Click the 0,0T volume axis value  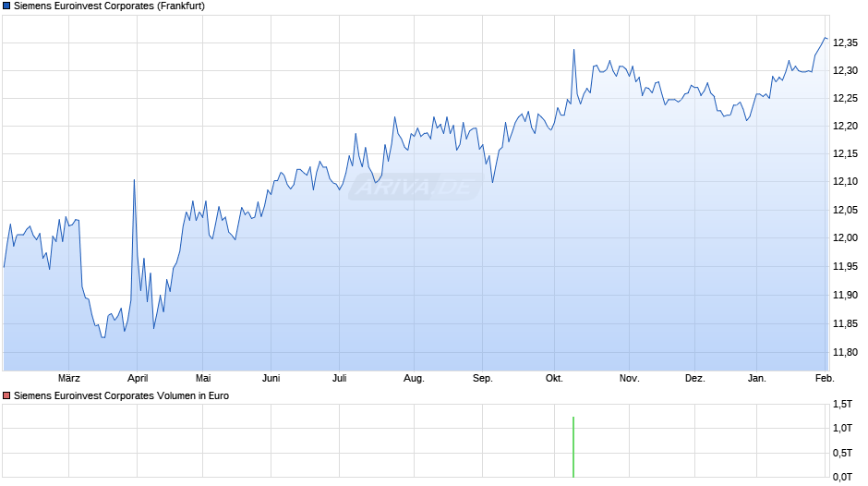click(842, 477)
